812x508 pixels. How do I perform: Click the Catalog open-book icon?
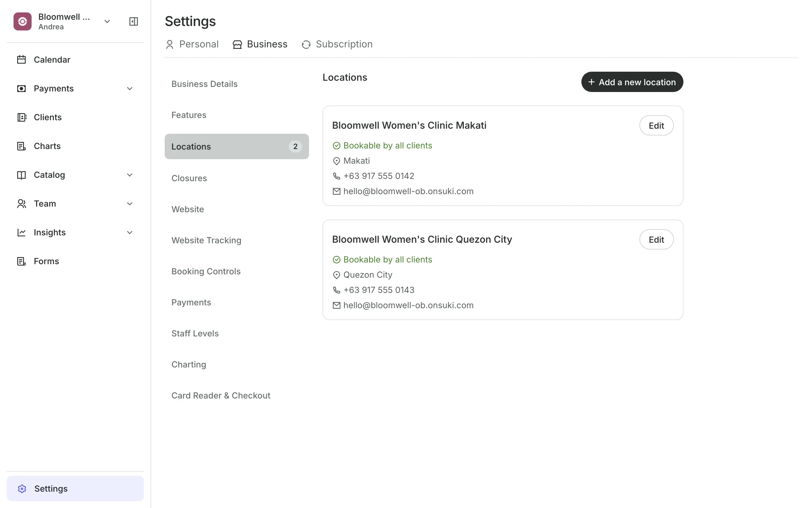21,175
